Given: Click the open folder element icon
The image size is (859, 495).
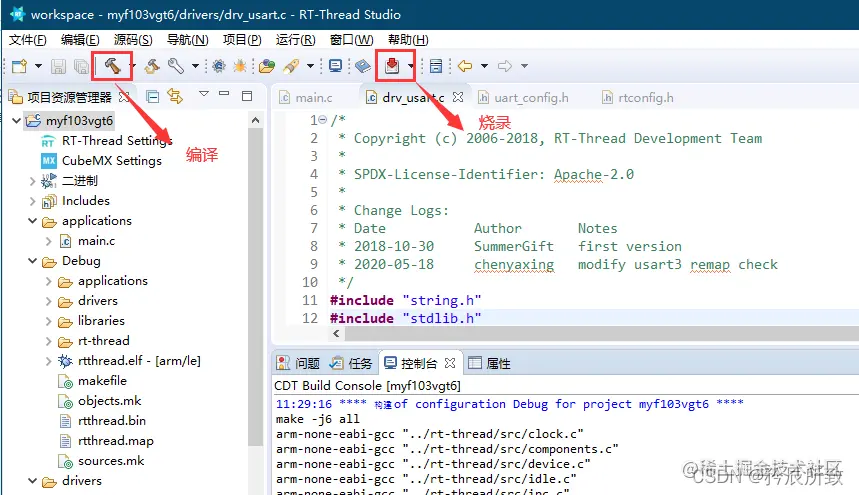Looking at the screenshot, I should pyautogui.click(x=267, y=66).
